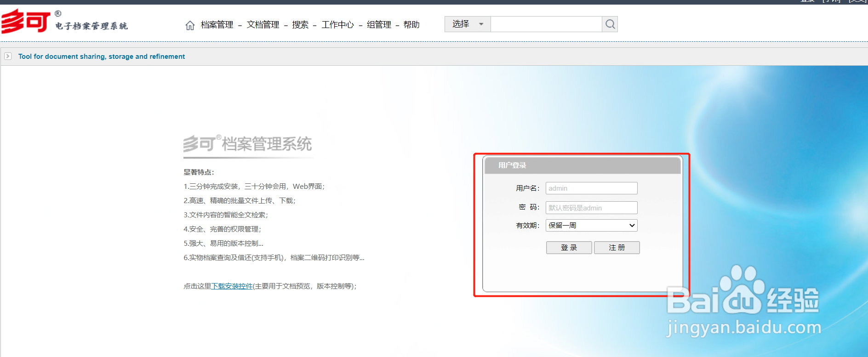Click the 下载安装控件 link
Screen dimensions: 868x357
coord(232,286)
